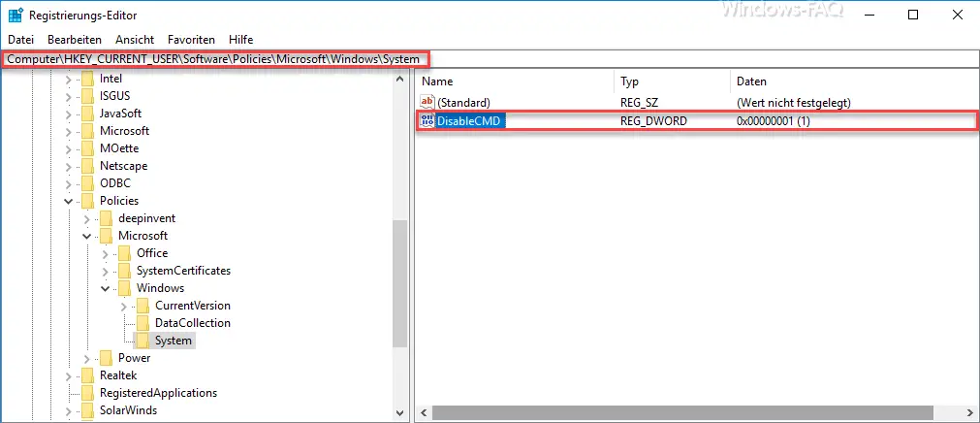Click the values pane horizontal scrollbar thumb

tap(682, 413)
